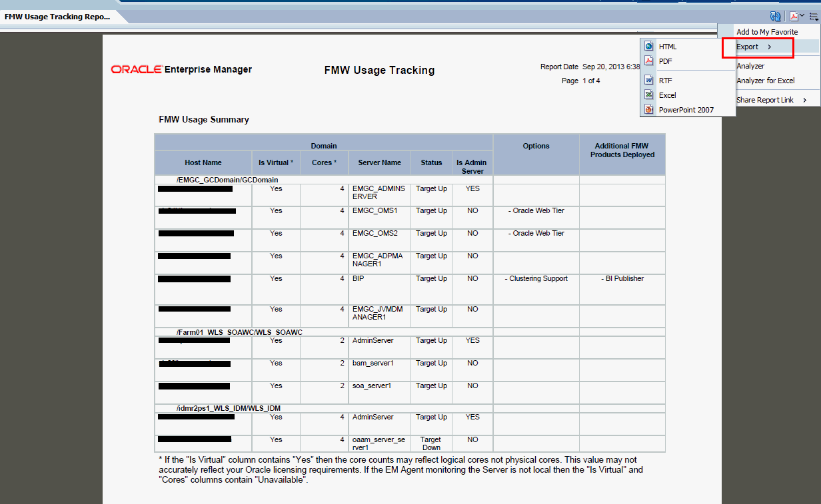Export the report as PDF
Image resolution: width=821 pixels, height=504 pixels.
[x=666, y=61]
